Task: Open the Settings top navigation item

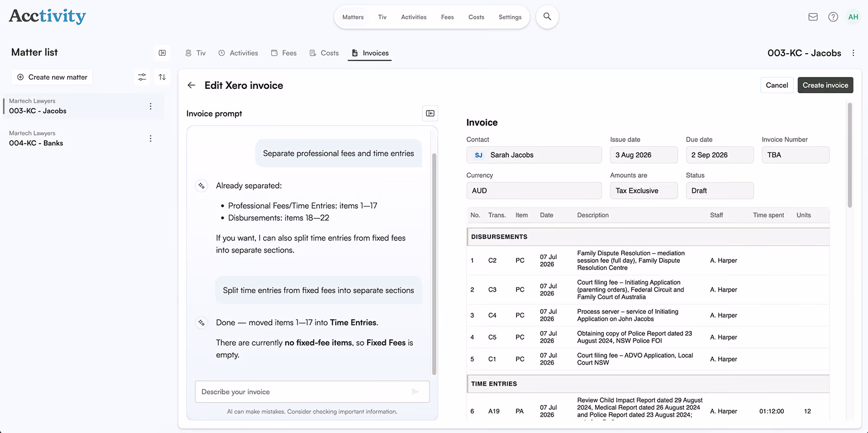Action: (x=510, y=17)
